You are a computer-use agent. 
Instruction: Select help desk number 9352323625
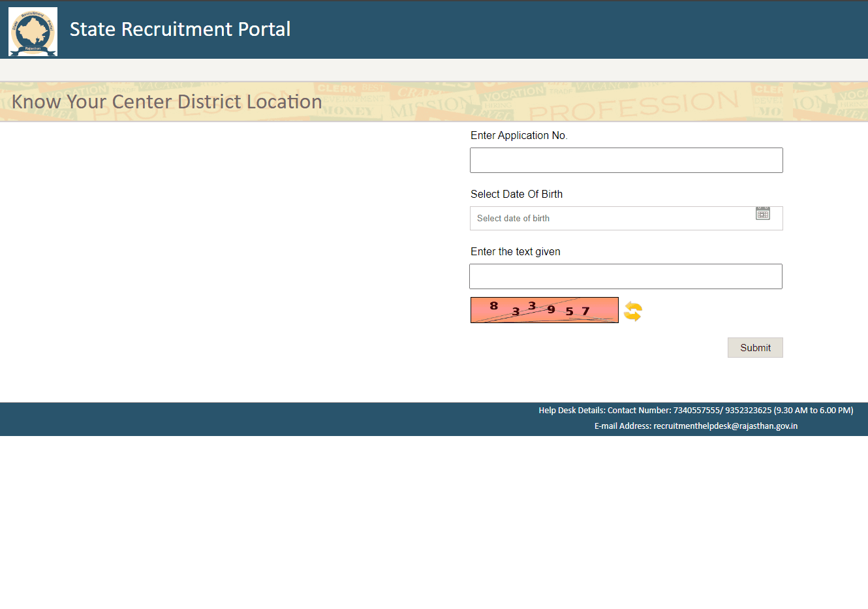point(748,411)
